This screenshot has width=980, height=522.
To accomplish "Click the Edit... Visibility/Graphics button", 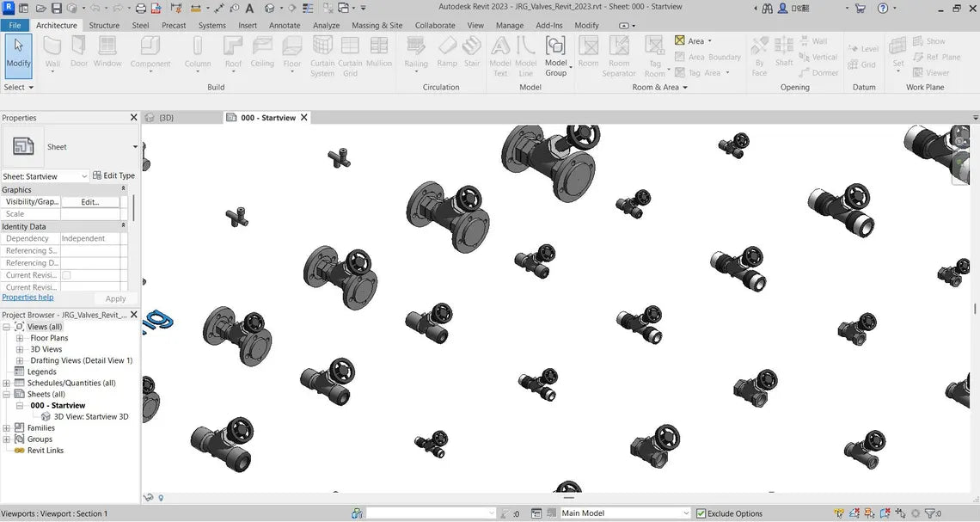I will point(90,202).
